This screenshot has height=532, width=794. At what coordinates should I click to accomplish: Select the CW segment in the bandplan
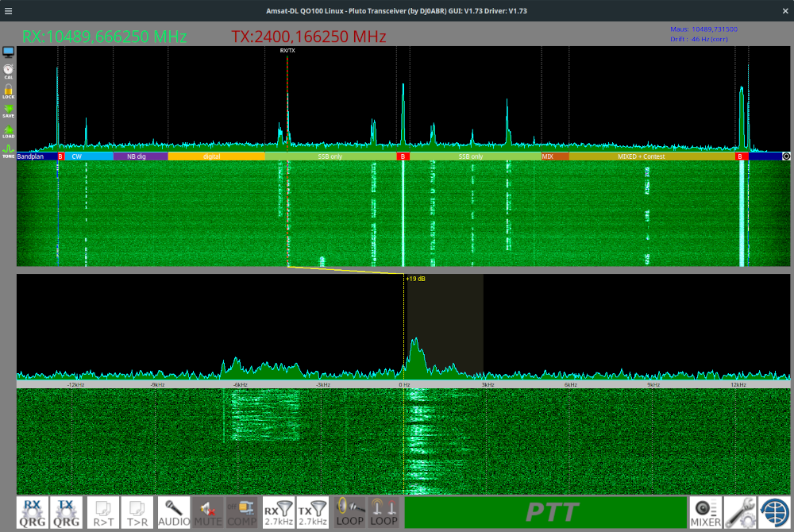87,157
